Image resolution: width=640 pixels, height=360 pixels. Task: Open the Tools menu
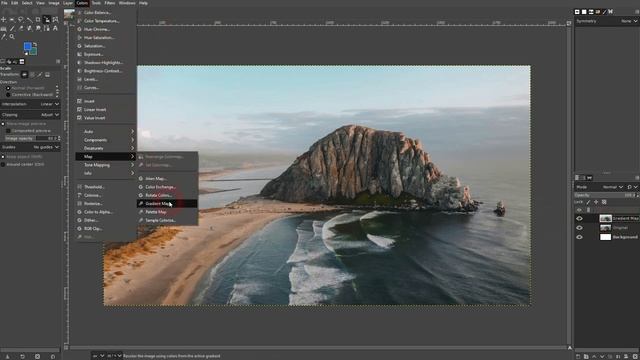[96, 3]
